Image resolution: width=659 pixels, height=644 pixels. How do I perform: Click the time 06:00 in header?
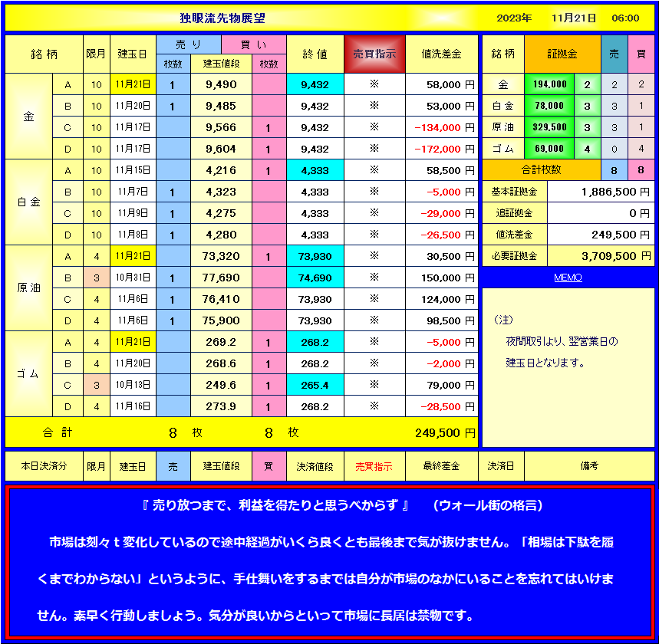(625, 18)
